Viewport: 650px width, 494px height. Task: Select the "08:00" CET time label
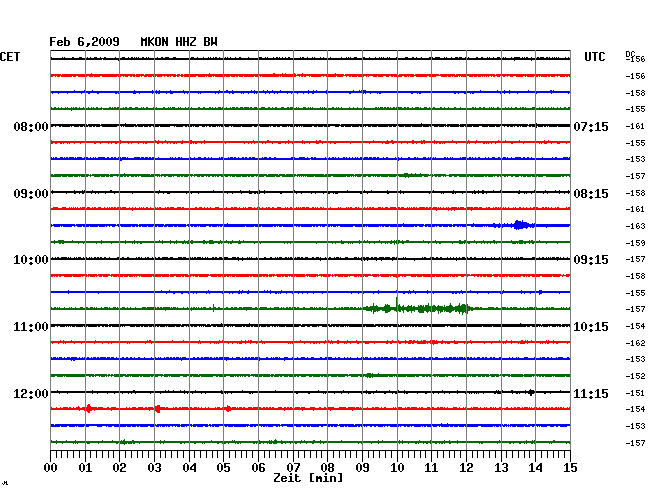coord(31,126)
